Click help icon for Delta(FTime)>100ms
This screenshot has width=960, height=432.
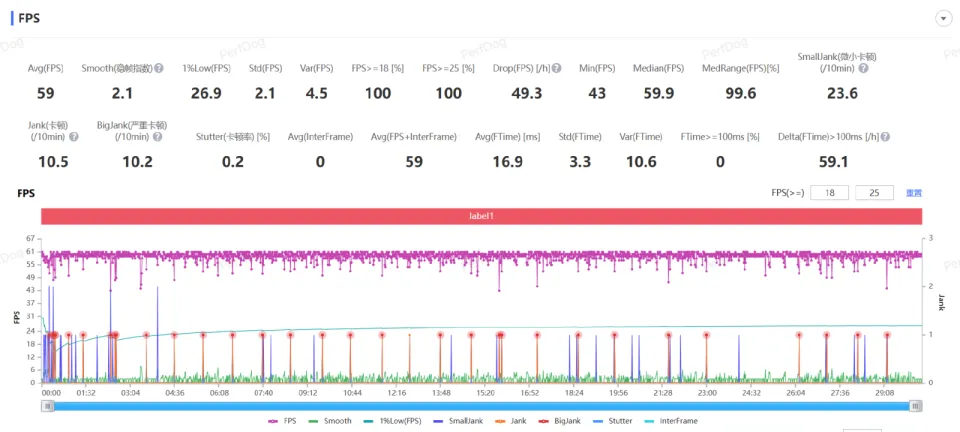(886, 136)
